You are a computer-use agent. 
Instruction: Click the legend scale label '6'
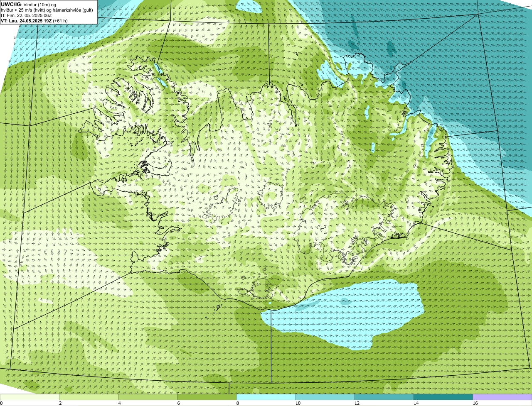(179, 403)
